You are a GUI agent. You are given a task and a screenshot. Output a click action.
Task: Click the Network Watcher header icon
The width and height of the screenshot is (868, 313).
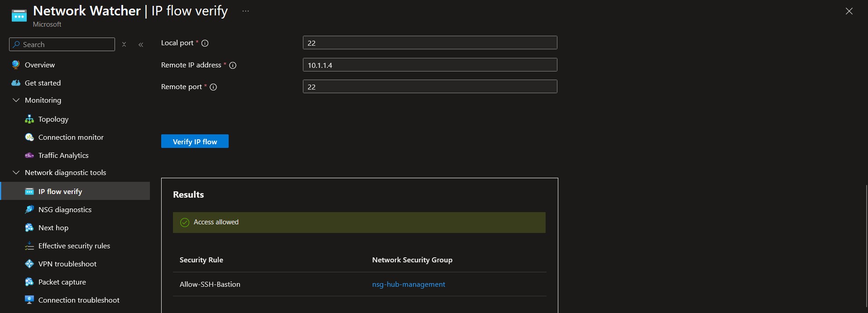tap(19, 16)
